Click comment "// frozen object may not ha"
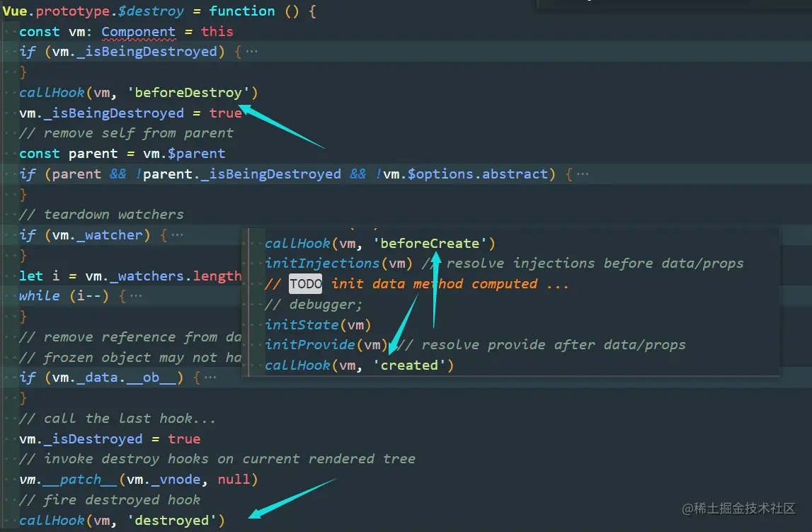Screen dimensions: 812x532 (130, 358)
